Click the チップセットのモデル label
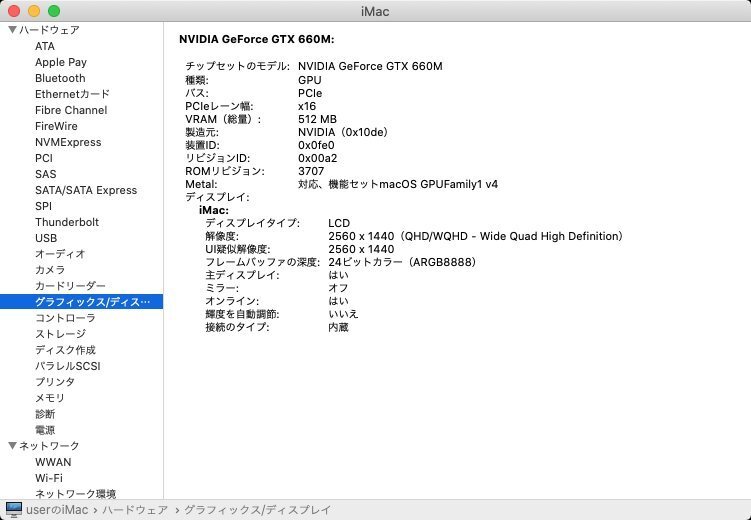Screen dimensions: 751x520 (x=237, y=66)
